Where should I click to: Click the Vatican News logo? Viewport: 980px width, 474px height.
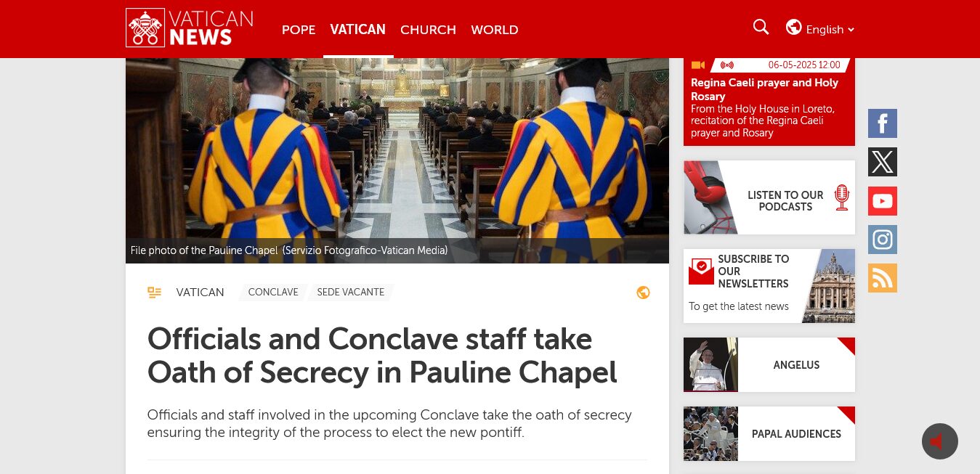[x=190, y=28]
